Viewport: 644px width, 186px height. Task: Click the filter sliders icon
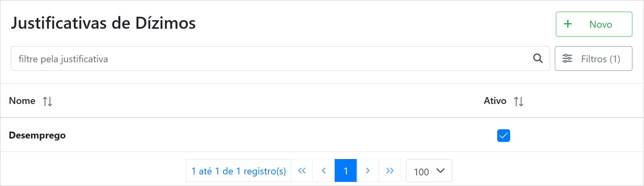click(x=567, y=58)
